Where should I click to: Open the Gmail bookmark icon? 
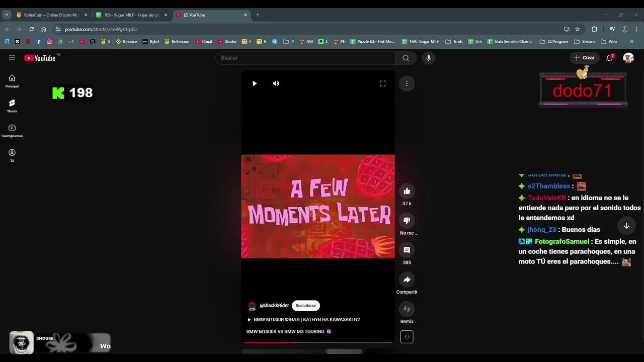click(x=71, y=42)
